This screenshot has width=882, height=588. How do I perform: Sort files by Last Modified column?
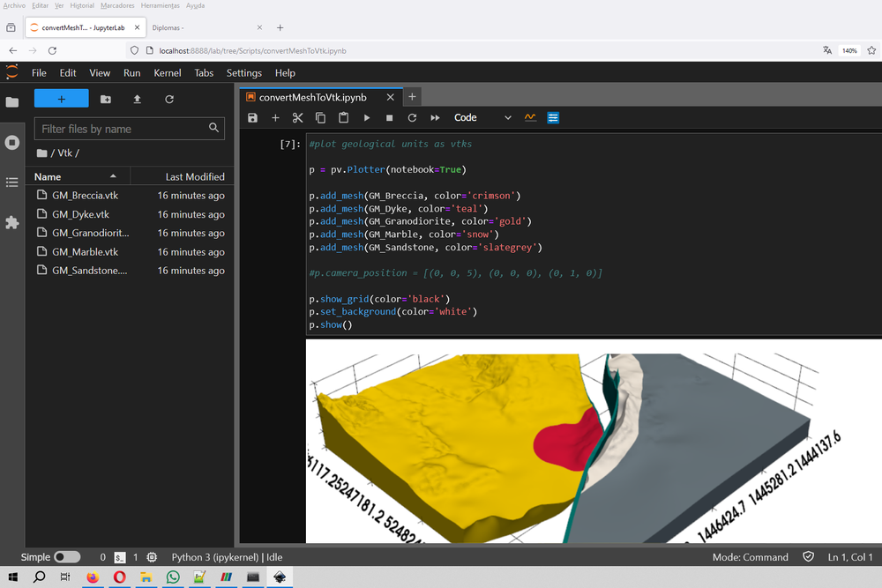tap(183, 176)
